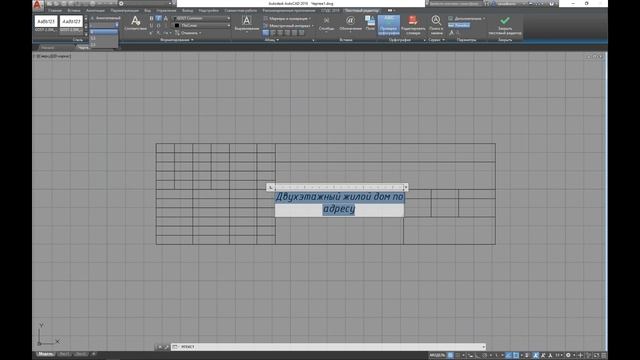The image size is (640, 360).
Task: Click the Clear formatting (Отменить) icon
Action: [x=177, y=33]
